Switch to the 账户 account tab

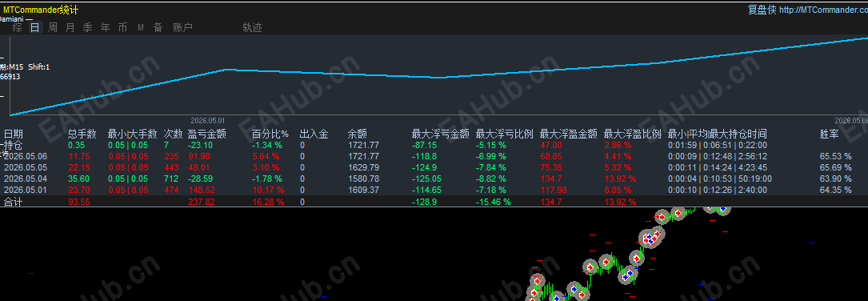[x=182, y=28]
